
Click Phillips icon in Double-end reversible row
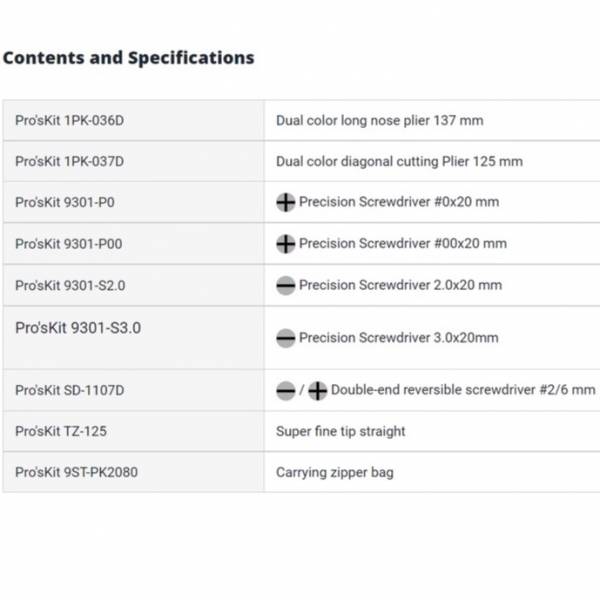coord(318,390)
